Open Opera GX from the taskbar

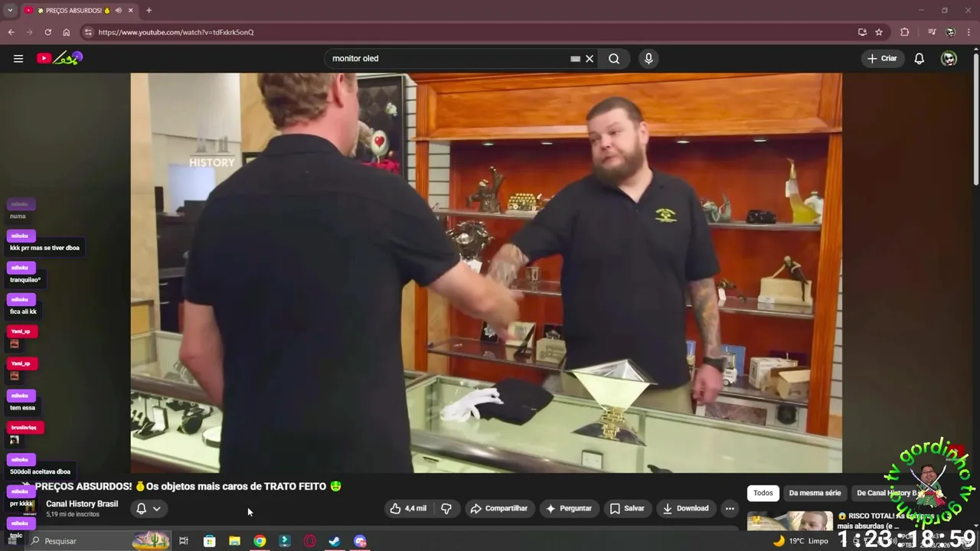pyautogui.click(x=309, y=541)
